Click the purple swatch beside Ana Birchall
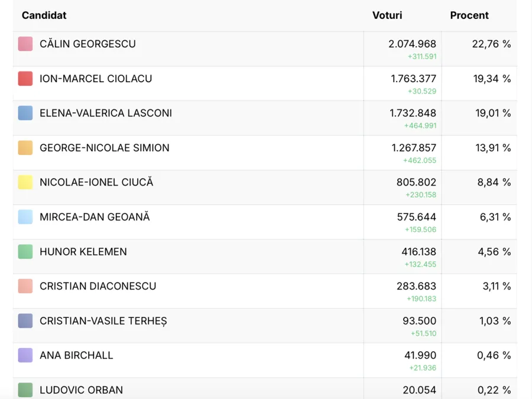The height and width of the screenshot is (399, 532). coord(25,355)
